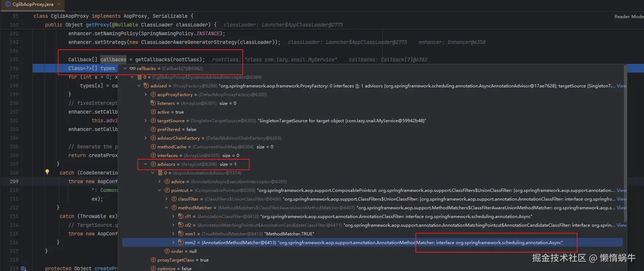
Task: Open View link for the pointcut value
Action: (621, 190)
